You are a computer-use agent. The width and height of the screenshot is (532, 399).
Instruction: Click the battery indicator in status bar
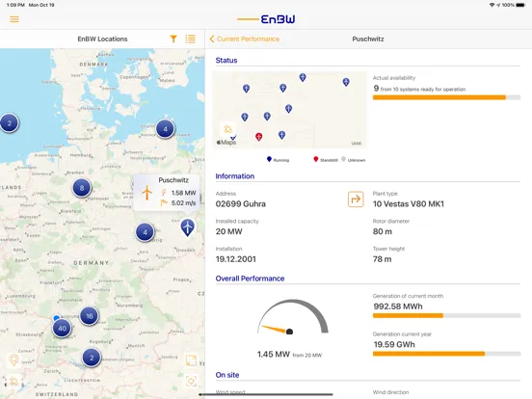coord(520,5)
